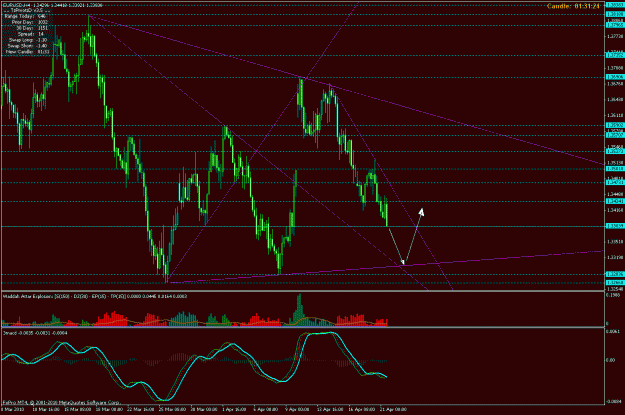Click the 1.37720 price scale label
The image size is (625, 415).
615,36
